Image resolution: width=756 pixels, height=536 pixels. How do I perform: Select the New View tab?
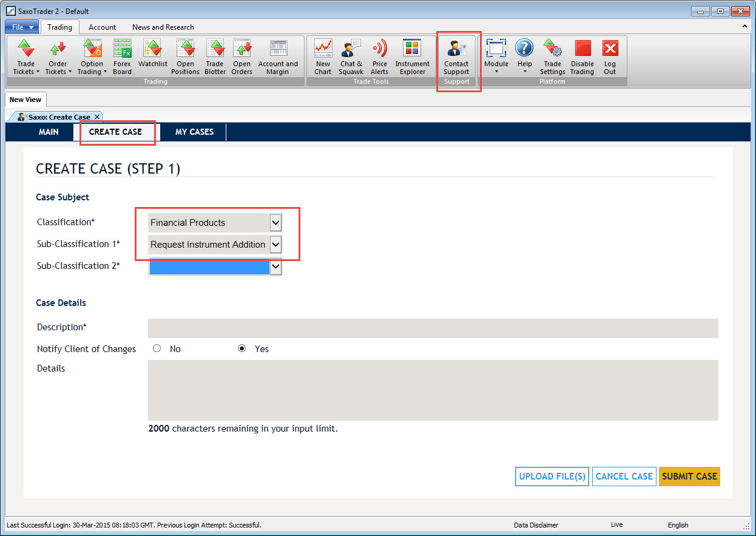click(x=25, y=100)
